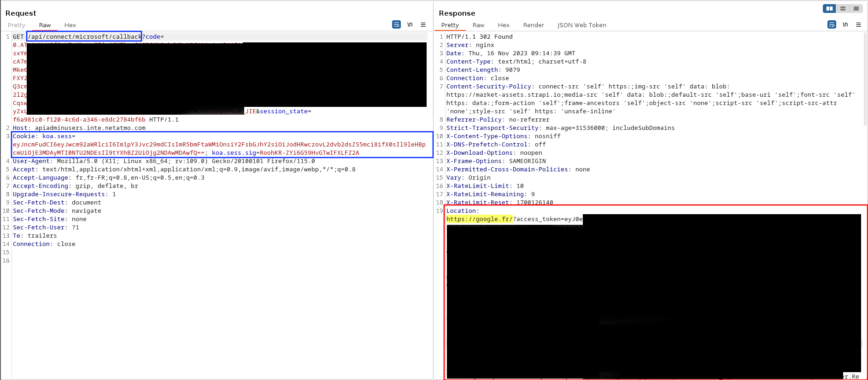Switch to combined tabbed layout icon
This screenshot has height=380, width=868.
click(x=856, y=9)
